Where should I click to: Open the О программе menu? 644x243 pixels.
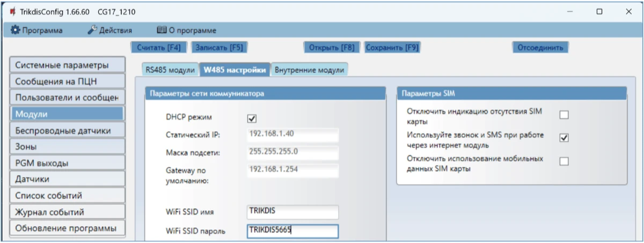pos(186,30)
